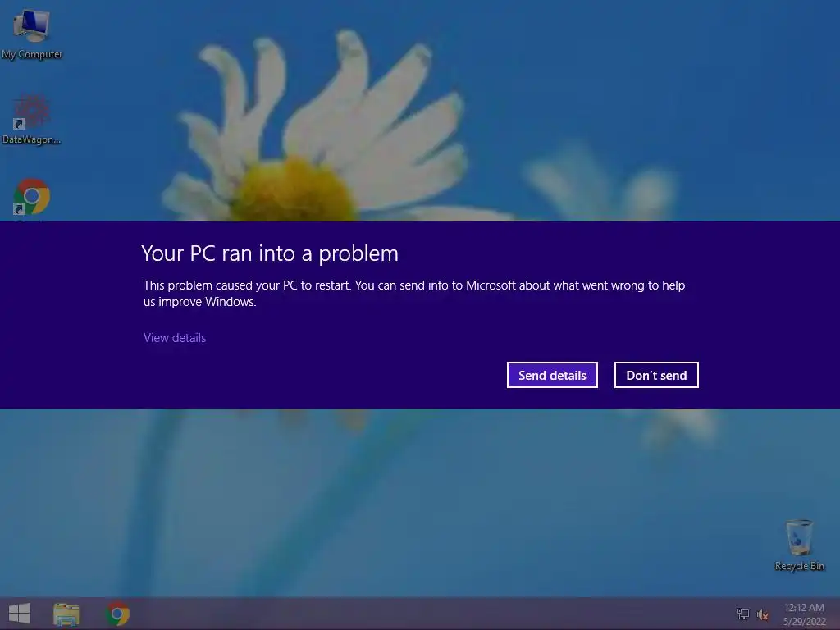Open the Chrome shortcut on the desktop

(x=32, y=197)
